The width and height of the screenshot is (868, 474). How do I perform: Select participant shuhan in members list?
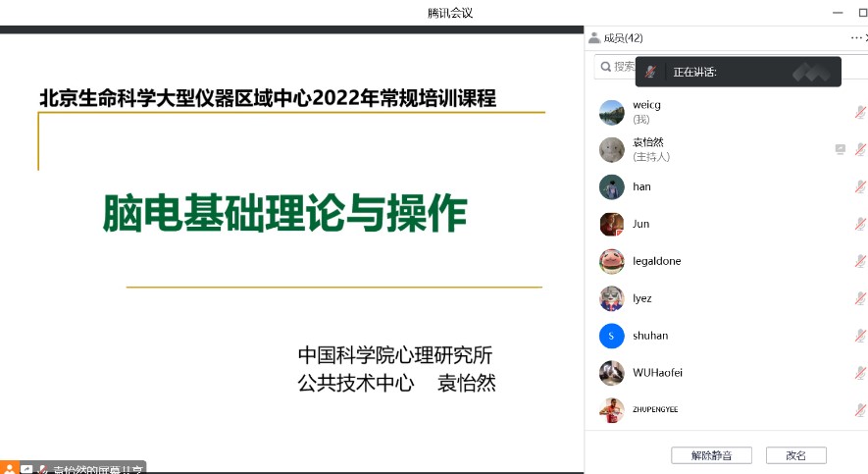pos(650,336)
